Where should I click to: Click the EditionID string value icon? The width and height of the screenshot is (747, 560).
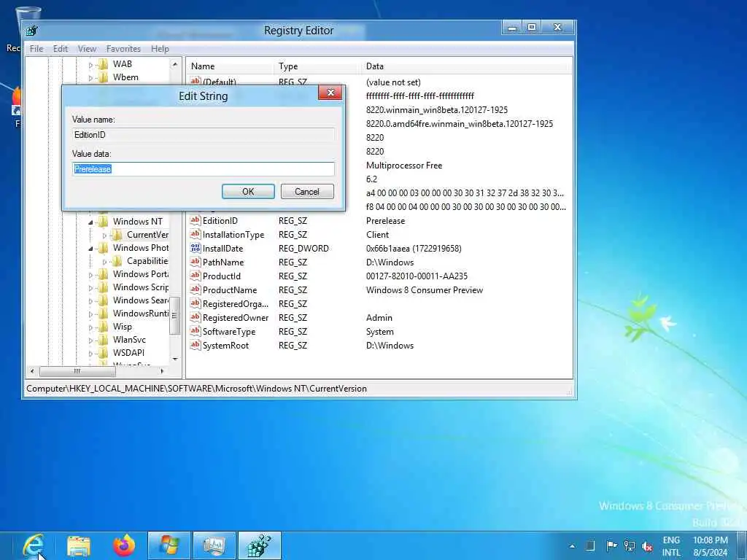click(x=196, y=220)
